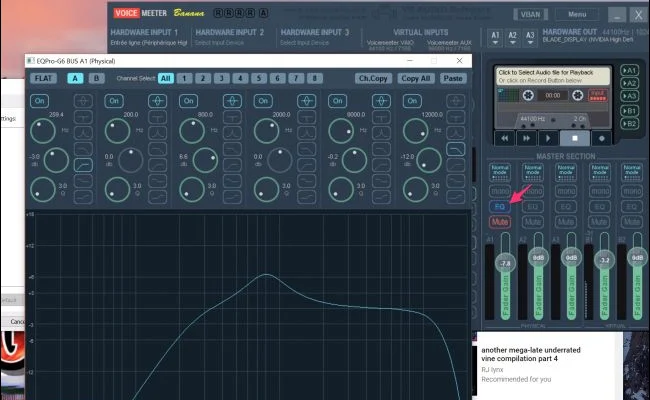Unmute bus A1 in Master Section
The height and width of the screenshot is (400, 650).
(500, 222)
